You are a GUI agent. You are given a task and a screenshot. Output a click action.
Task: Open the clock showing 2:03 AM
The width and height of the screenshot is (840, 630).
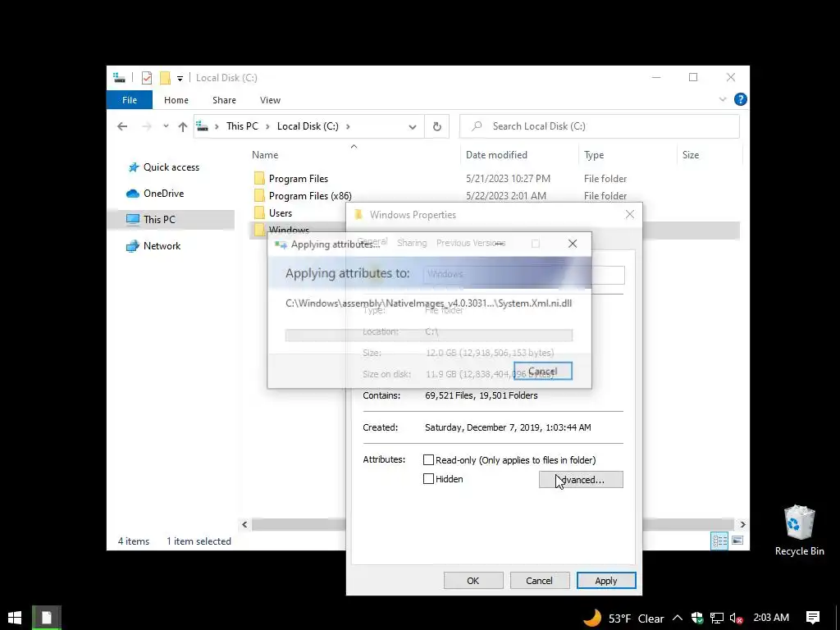point(771,618)
